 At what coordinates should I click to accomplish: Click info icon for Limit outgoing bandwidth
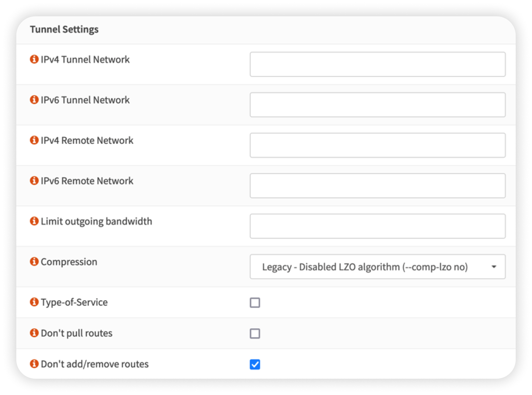[34, 221]
